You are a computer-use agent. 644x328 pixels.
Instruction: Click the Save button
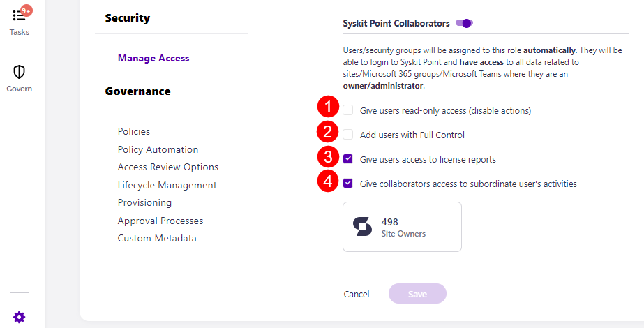click(417, 294)
